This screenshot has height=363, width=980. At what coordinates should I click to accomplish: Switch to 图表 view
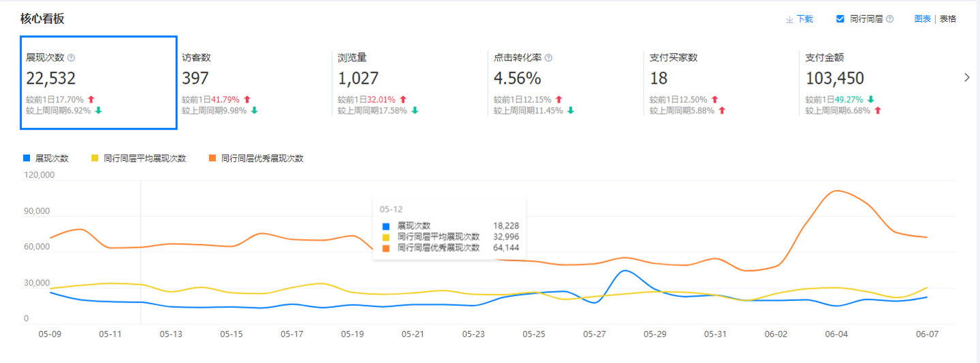923,19
